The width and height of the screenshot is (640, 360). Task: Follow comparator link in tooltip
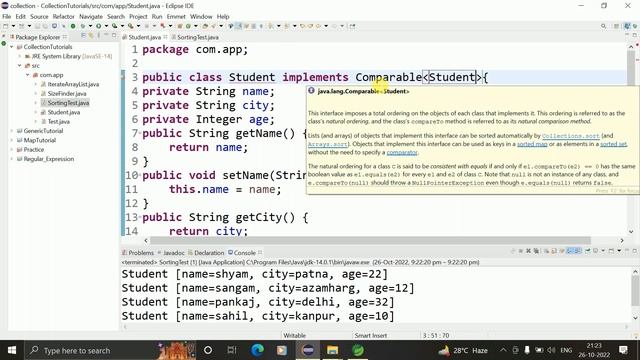pos(402,152)
